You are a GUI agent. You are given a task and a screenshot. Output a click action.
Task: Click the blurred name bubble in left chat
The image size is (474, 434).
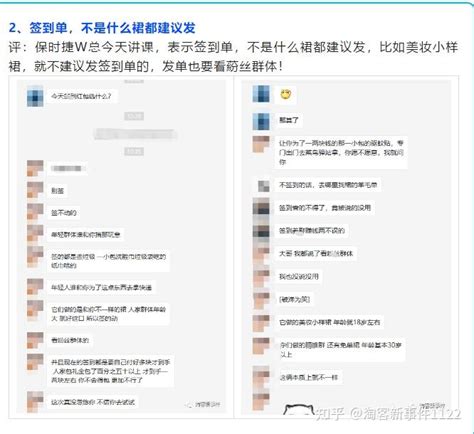point(67,169)
